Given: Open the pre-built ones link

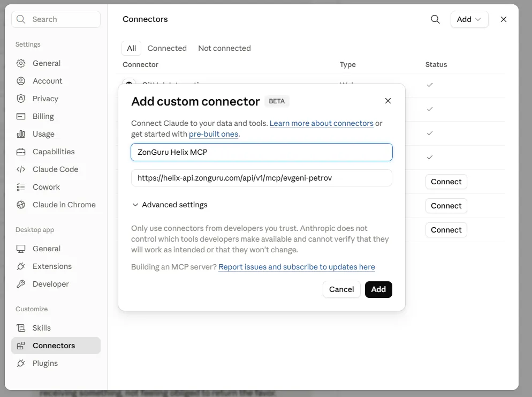Looking at the screenshot, I should pyautogui.click(x=214, y=134).
